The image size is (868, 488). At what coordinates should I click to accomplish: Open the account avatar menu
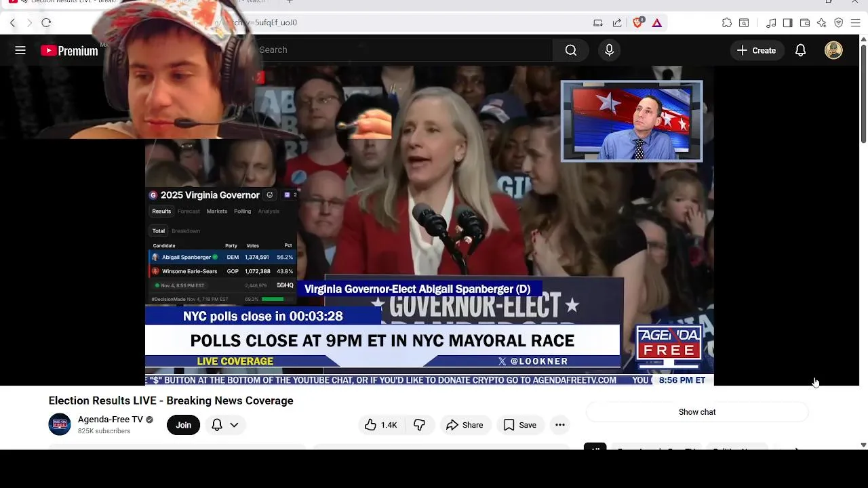[x=833, y=50]
